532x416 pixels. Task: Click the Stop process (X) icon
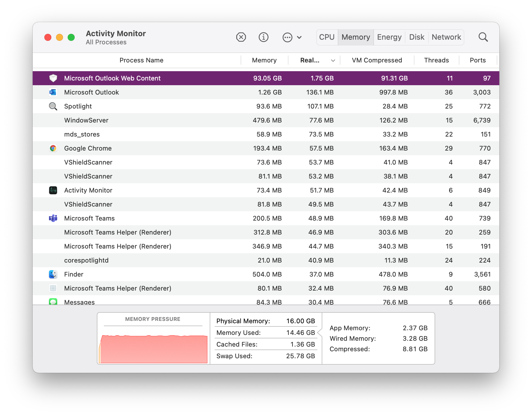click(241, 37)
